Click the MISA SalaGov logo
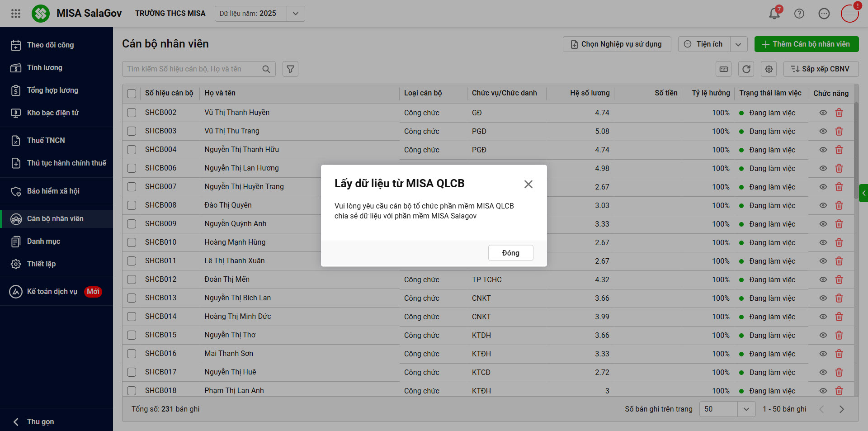The image size is (868, 431). click(41, 14)
